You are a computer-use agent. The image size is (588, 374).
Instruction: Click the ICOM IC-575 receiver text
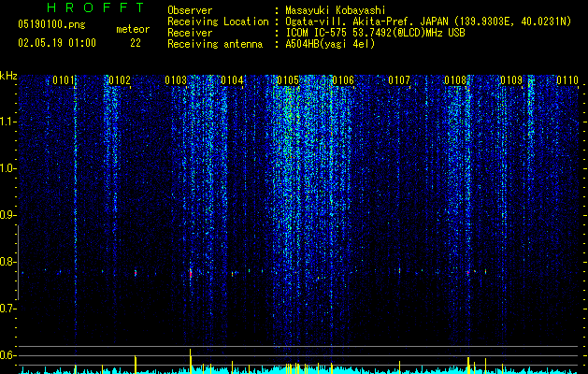point(375,33)
